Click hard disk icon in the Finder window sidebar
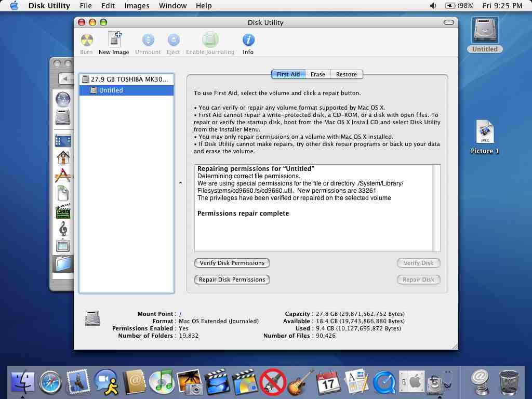Image resolution: width=532 pixels, height=399 pixels. click(63, 117)
